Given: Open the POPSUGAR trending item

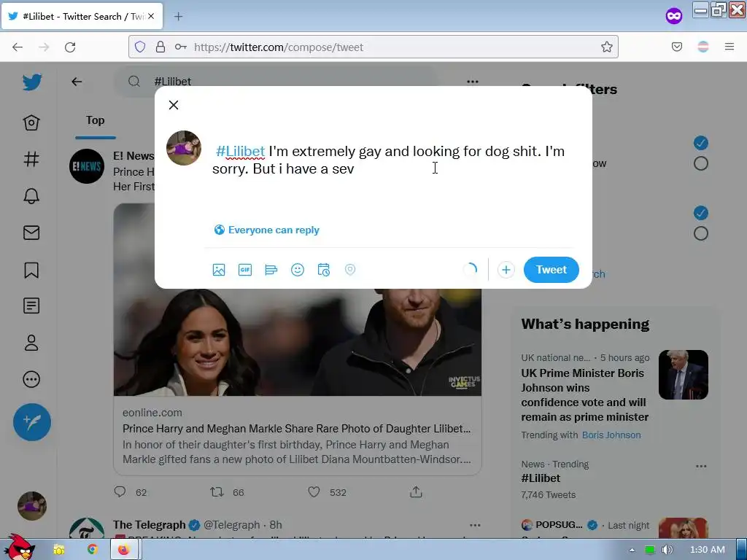Looking at the screenshot, I should [559, 525].
